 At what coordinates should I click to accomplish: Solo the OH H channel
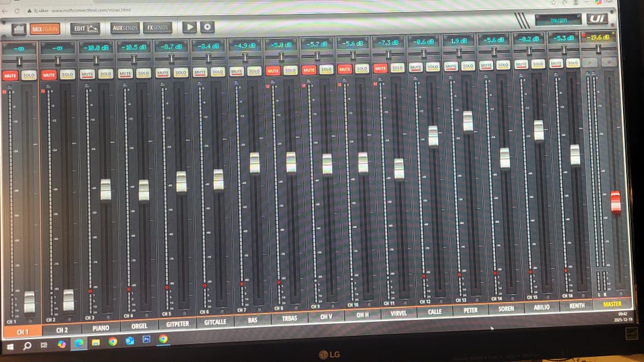(362, 68)
